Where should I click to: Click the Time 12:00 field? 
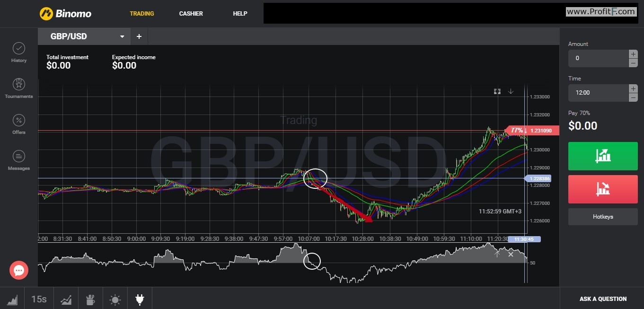(598, 93)
